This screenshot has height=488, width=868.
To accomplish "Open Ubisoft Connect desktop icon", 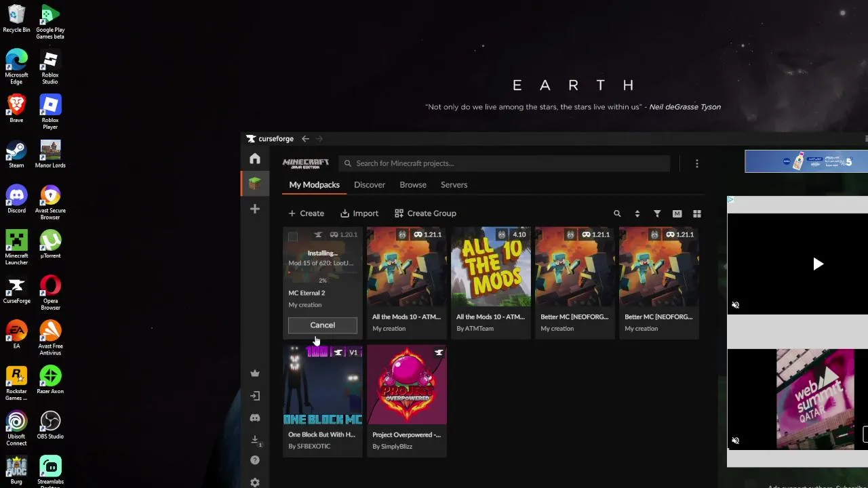I will 16,428.
